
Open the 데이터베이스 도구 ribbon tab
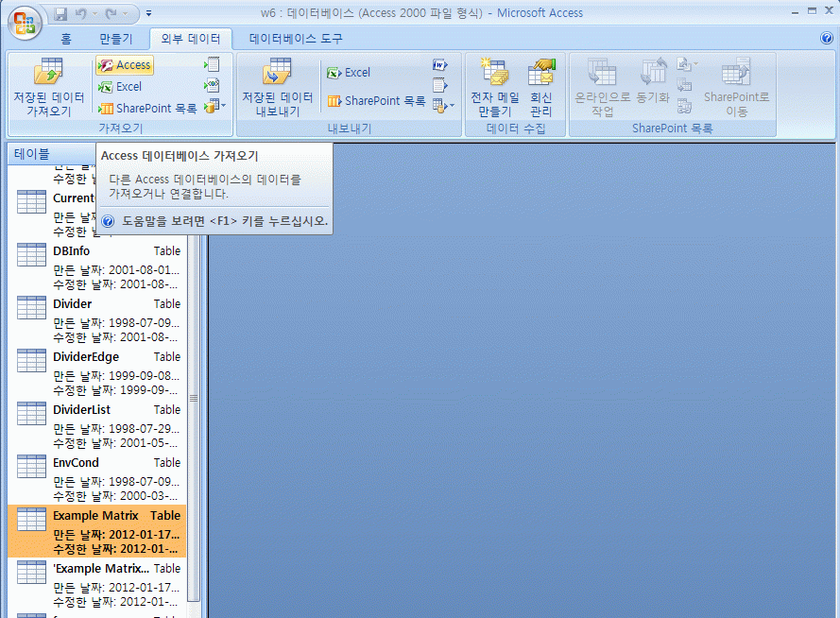296,39
